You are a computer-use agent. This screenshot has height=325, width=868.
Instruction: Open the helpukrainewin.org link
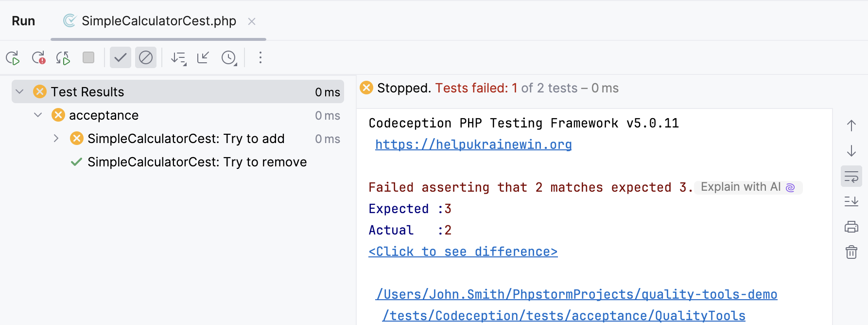tap(473, 144)
